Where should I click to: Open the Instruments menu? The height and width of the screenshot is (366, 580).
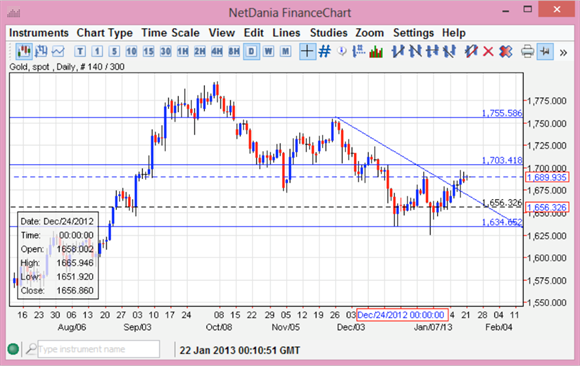pyautogui.click(x=39, y=33)
